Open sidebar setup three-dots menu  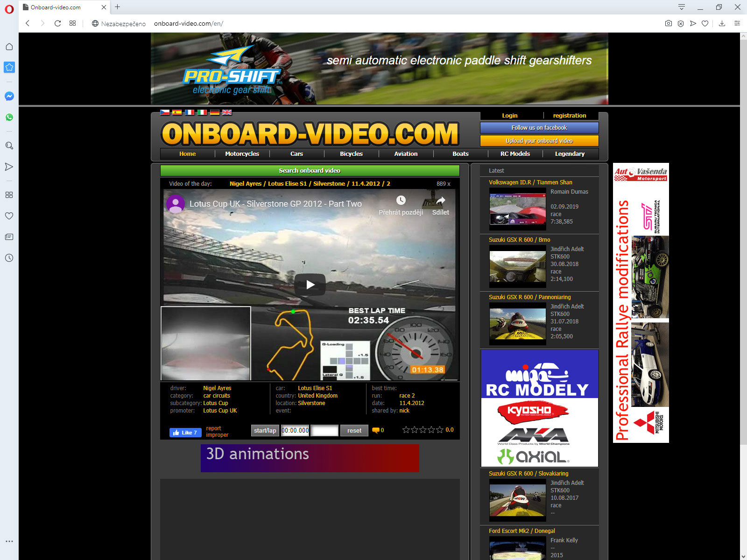(9, 541)
